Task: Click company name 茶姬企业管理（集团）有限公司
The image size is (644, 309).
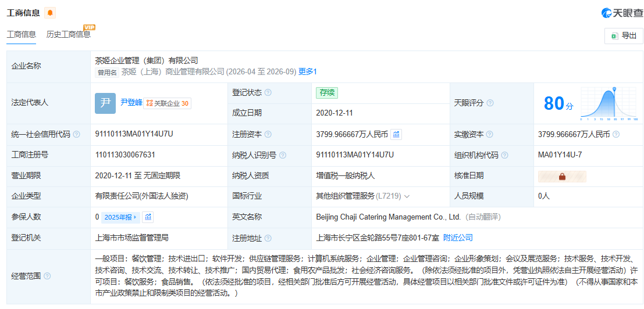Action: coord(147,60)
